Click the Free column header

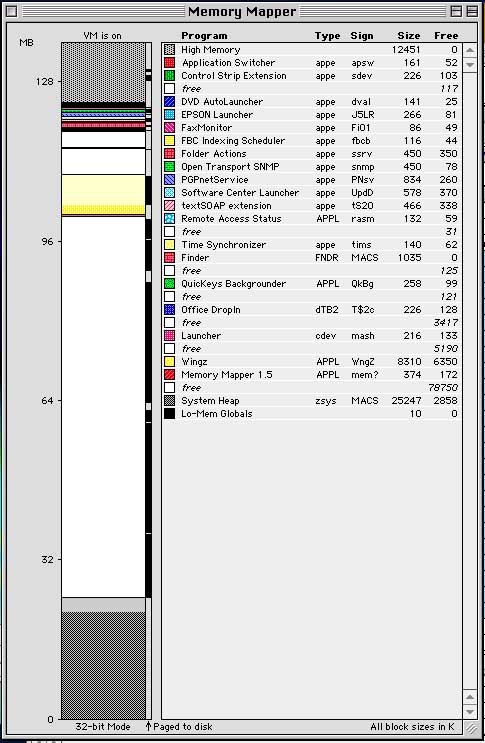pyautogui.click(x=446, y=36)
